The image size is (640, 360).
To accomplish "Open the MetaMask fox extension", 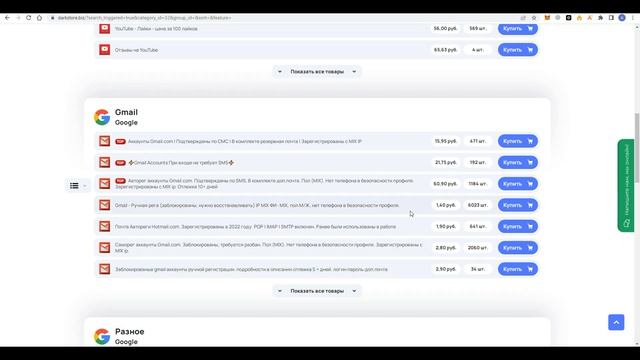I will 547,18.
